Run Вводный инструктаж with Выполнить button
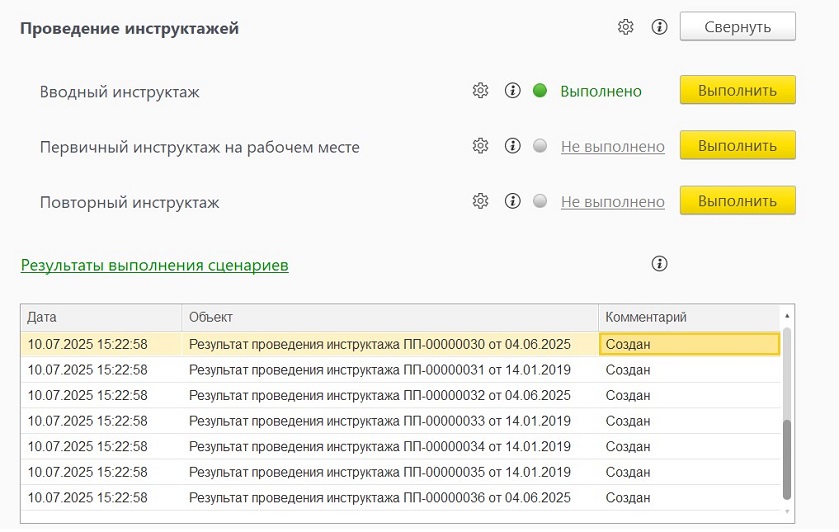The height and width of the screenshot is (532, 839). [x=737, y=90]
